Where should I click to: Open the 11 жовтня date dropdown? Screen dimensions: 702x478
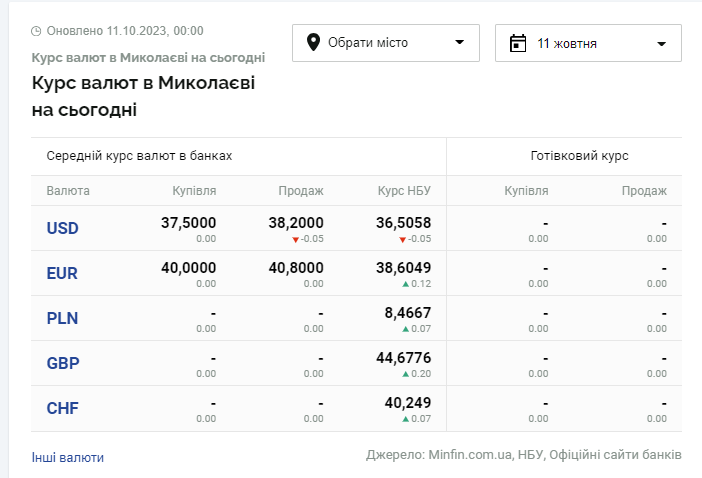pos(588,43)
